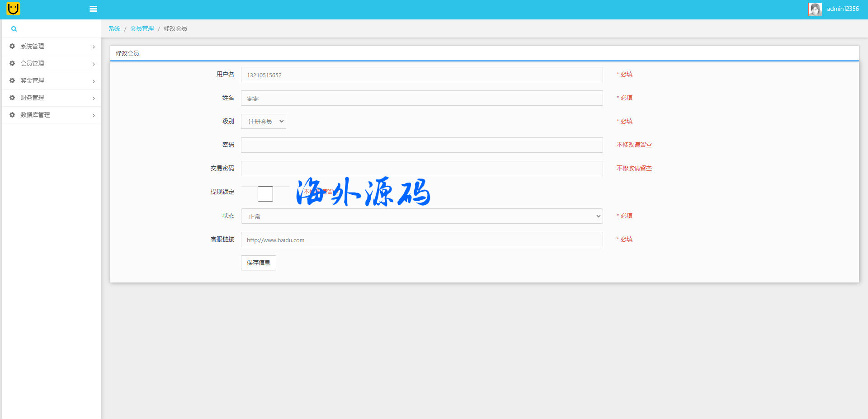Click the 用户名 text field
The image size is (868, 419).
(x=421, y=75)
